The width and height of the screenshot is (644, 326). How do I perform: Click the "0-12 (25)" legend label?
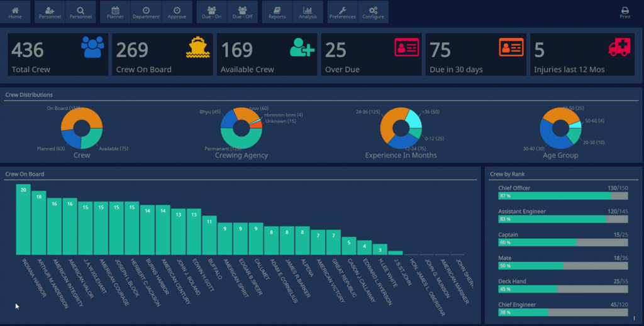coord(434,138)
